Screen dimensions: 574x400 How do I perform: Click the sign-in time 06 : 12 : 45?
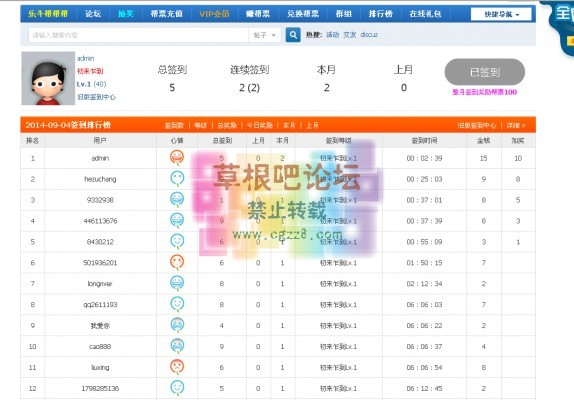[x=424, y=388]
